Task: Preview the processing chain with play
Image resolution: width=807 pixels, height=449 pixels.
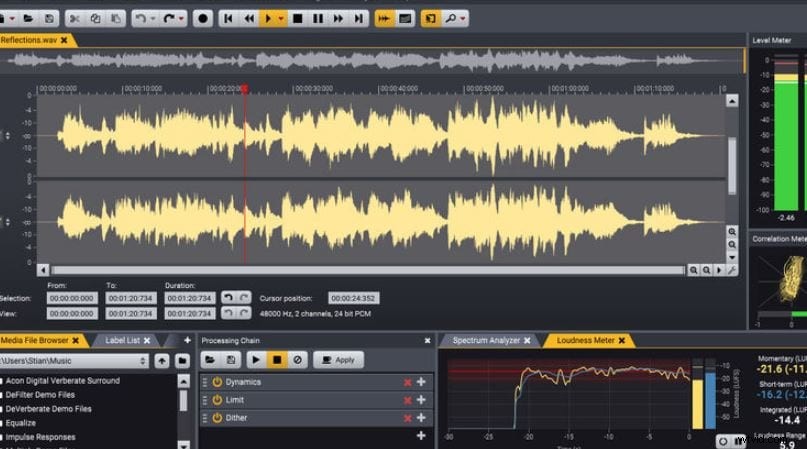Action: pyautogui.click(x=256, y=360)
